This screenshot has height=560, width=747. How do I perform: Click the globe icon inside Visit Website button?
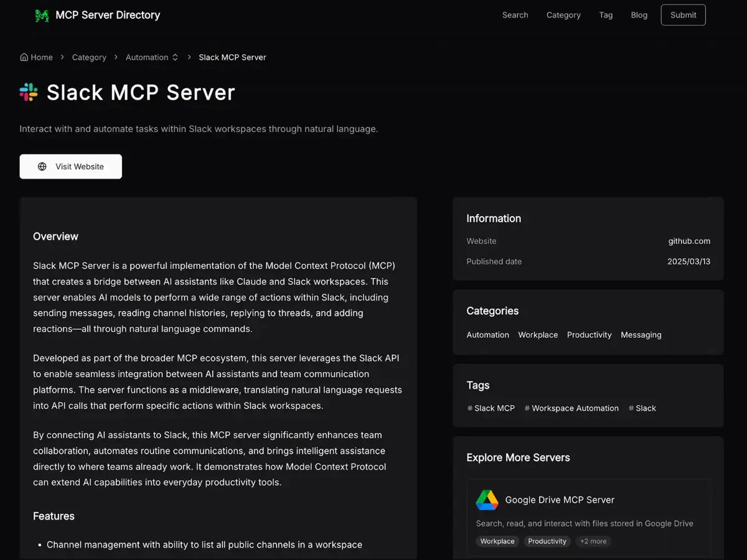42,166
